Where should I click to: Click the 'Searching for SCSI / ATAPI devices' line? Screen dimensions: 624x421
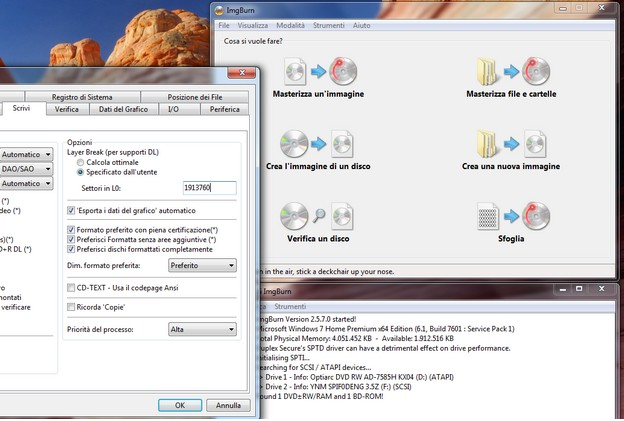(x=315, y=368)
